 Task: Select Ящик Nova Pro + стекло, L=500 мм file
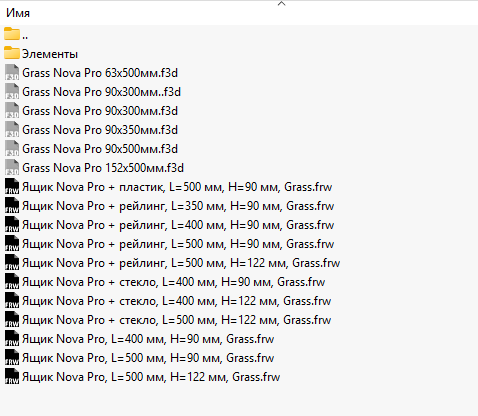(176, 320)
